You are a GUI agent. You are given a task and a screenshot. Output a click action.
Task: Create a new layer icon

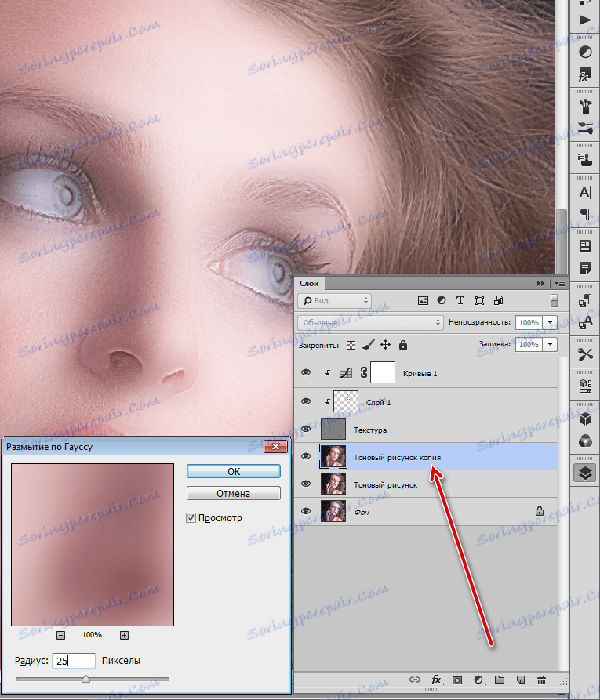pos(521,680)
